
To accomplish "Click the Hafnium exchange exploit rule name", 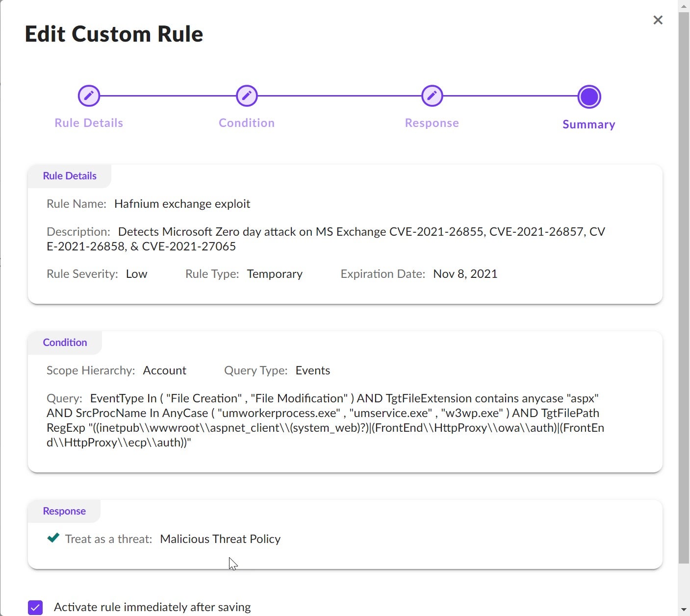I will (182, 204).
